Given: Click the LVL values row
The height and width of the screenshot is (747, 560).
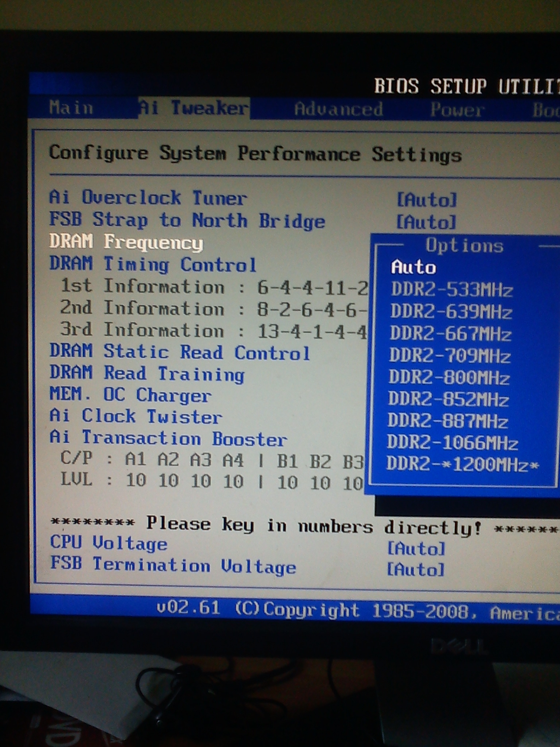Looking at the screenshot, I should coord(211,481).
